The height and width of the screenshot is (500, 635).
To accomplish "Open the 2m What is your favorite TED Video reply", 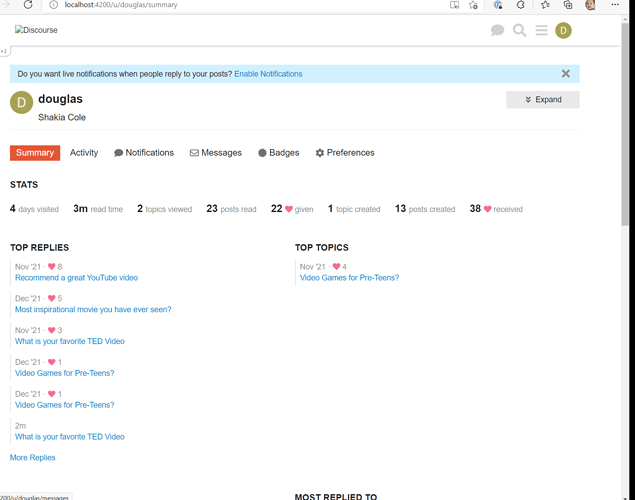I will 70,437.
